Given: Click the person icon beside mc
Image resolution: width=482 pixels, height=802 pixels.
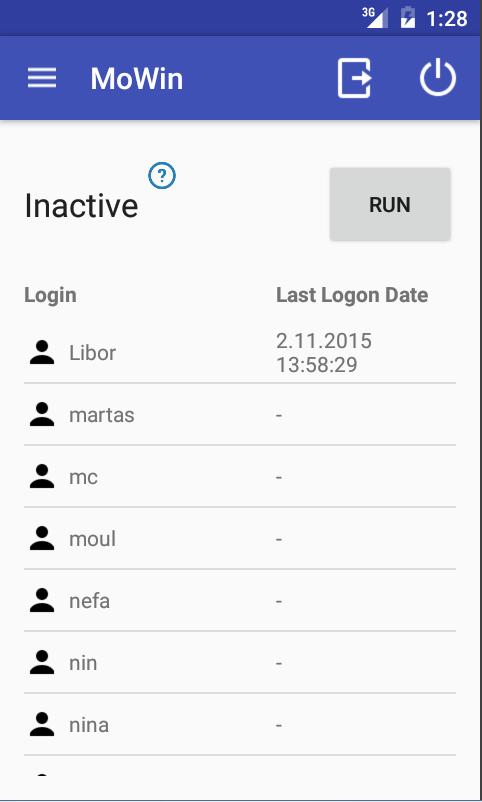Looking at the screenshot, I should pos(42,477).
